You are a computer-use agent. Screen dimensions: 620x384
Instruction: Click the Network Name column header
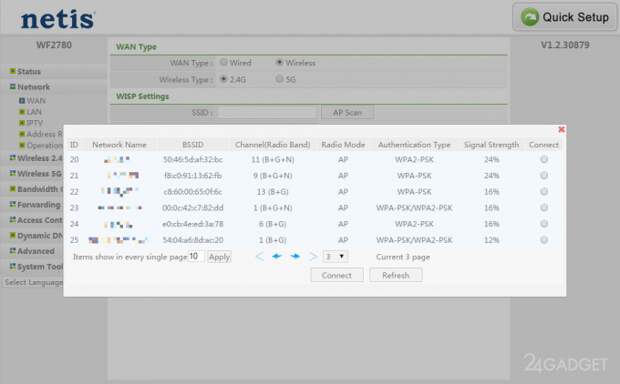(x=119, y=145)
